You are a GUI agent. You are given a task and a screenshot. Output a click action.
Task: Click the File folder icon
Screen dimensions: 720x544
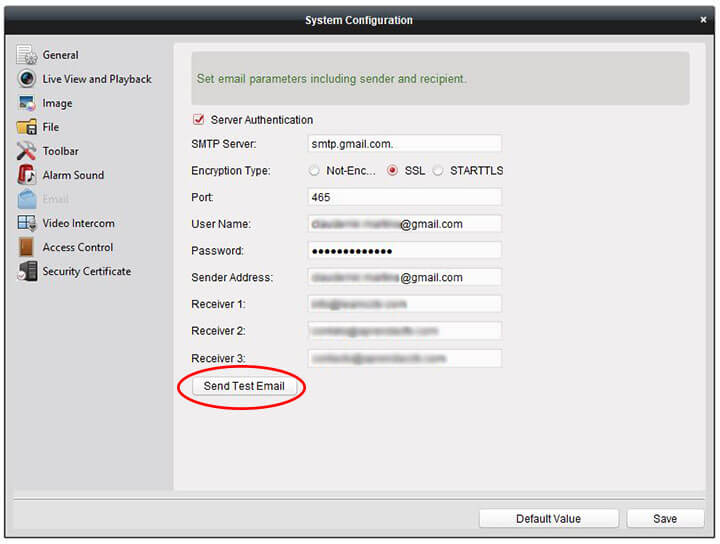pos(27,127)
